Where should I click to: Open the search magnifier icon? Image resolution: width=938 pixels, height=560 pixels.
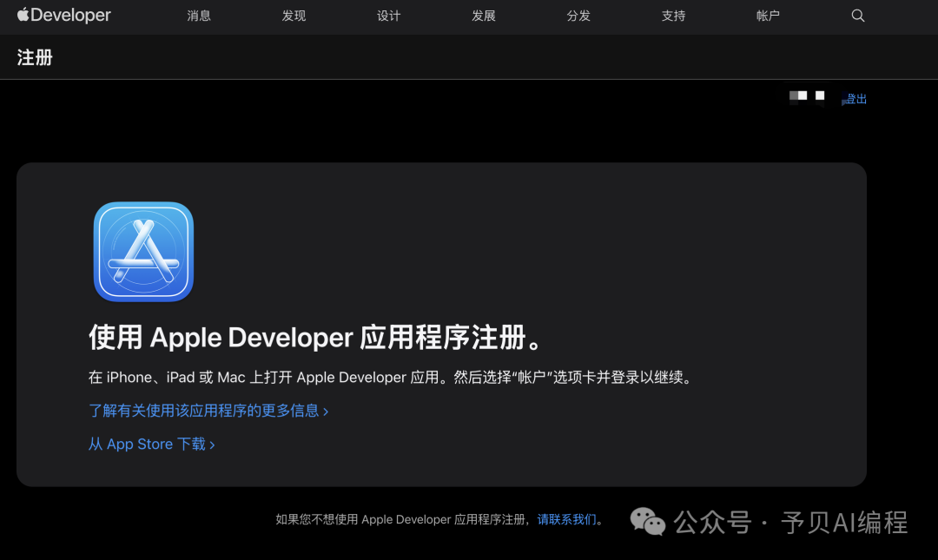858,16
